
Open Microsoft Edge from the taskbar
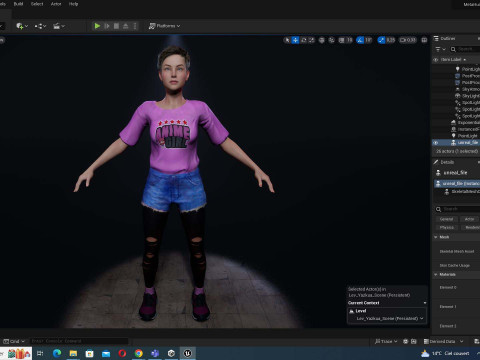[x=57, y=353]
